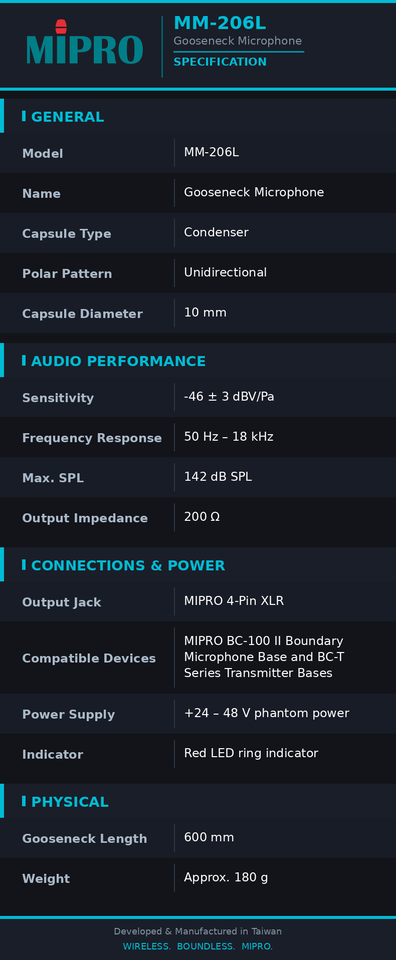The image size is (396, 960).
Task: Select the Sensitivity -46 ± 3 dBV/Pa value
Action: pos(229,397)
